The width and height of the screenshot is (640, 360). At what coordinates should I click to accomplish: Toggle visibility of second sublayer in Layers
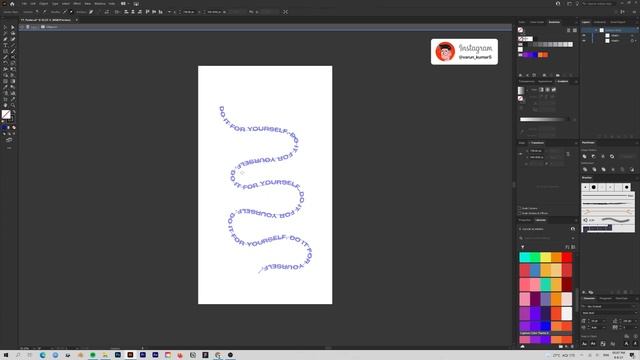(x=584, y=40)
